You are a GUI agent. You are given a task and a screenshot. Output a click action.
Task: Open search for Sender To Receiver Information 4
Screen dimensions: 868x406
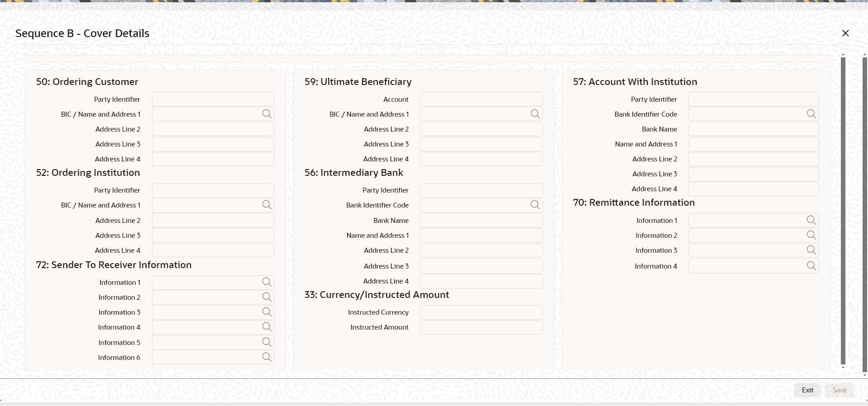tap(267, 327)
